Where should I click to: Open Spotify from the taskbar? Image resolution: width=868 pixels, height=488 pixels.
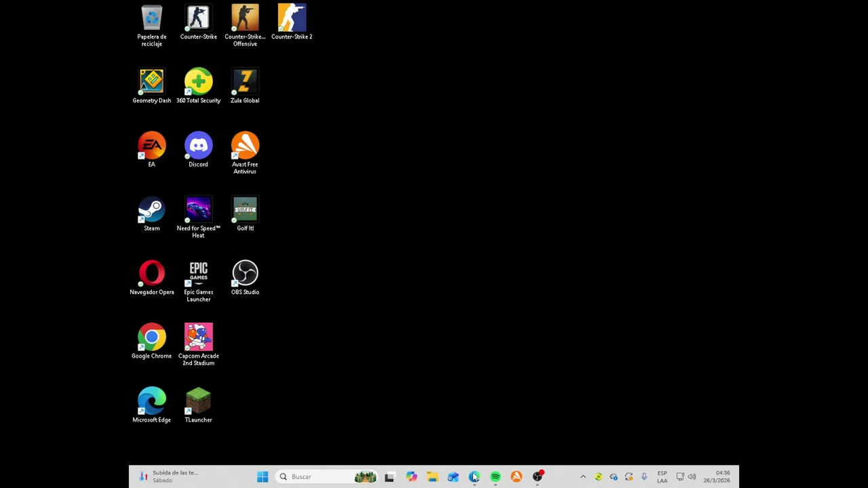click(x=495, y=476)
